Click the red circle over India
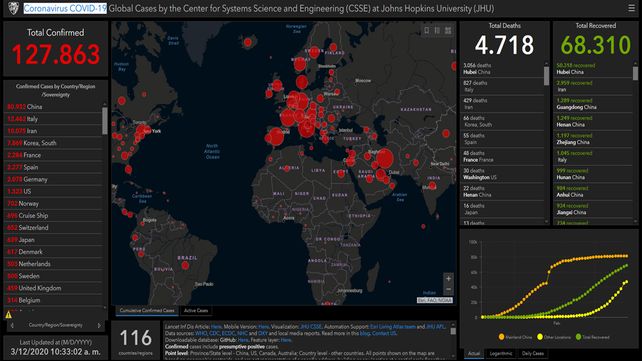The image size is (642, 361). [x=432, y=186]
